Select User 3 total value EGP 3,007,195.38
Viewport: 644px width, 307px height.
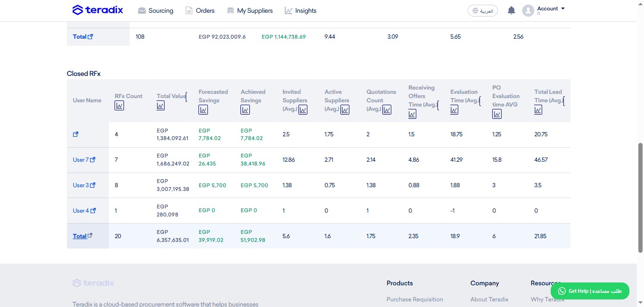click(173, 185)
